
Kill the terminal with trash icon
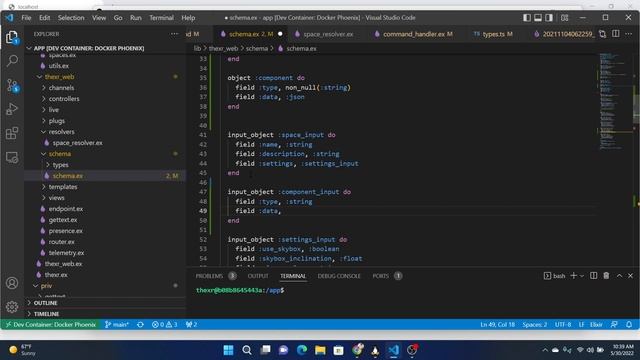pyautogui.click(x=606, y=276)
